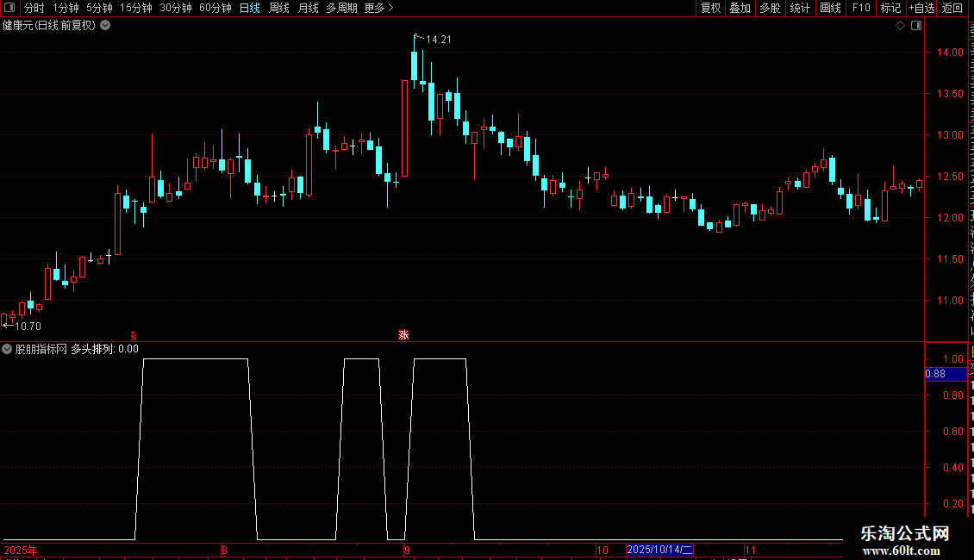Open 画线 drawing tools
The width and height of the screenshot is (974, 560).
coord(831,8)
